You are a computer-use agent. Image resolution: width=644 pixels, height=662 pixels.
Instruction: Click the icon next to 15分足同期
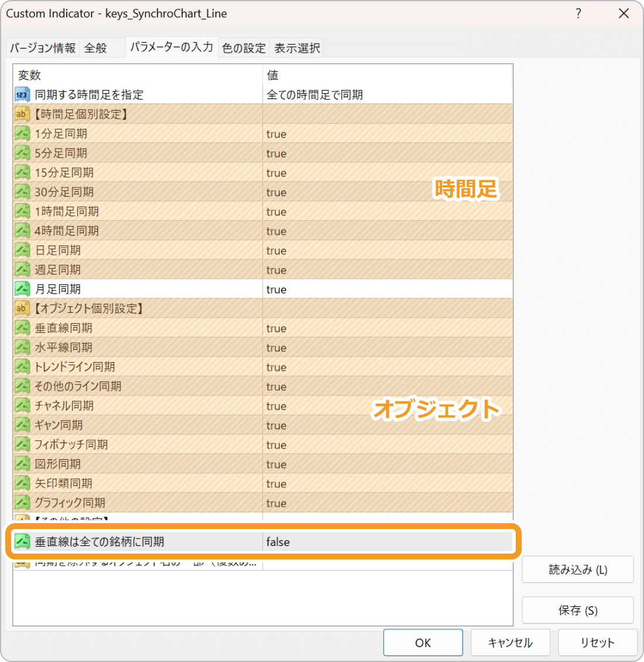22,172
